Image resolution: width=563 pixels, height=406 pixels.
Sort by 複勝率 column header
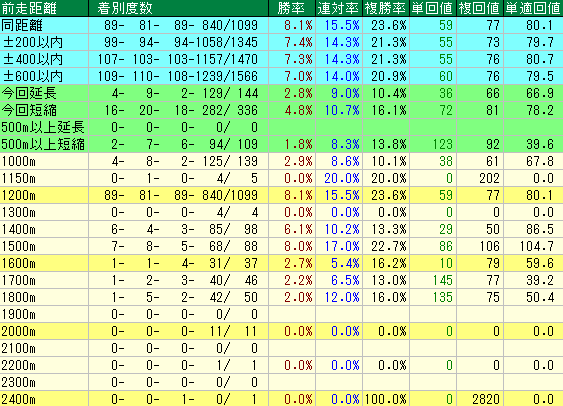386,8
